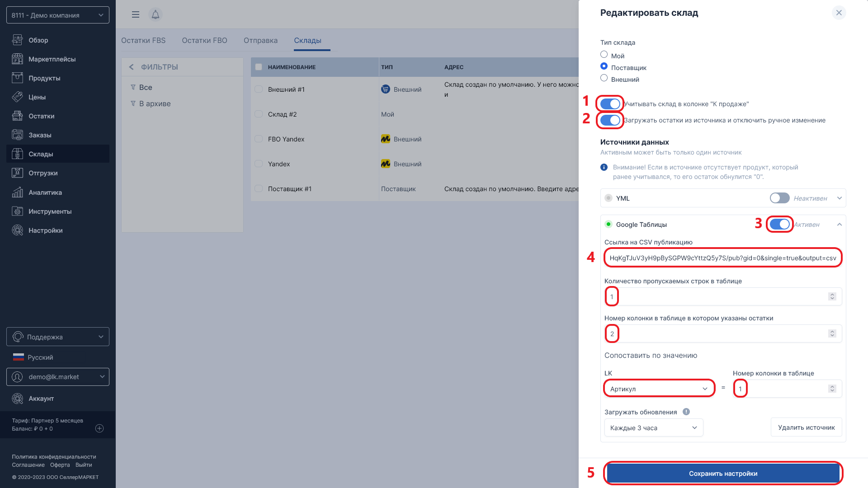Toggle Загружать остатки из источника switch
868x488 pixels.
(x=610, y=120)
